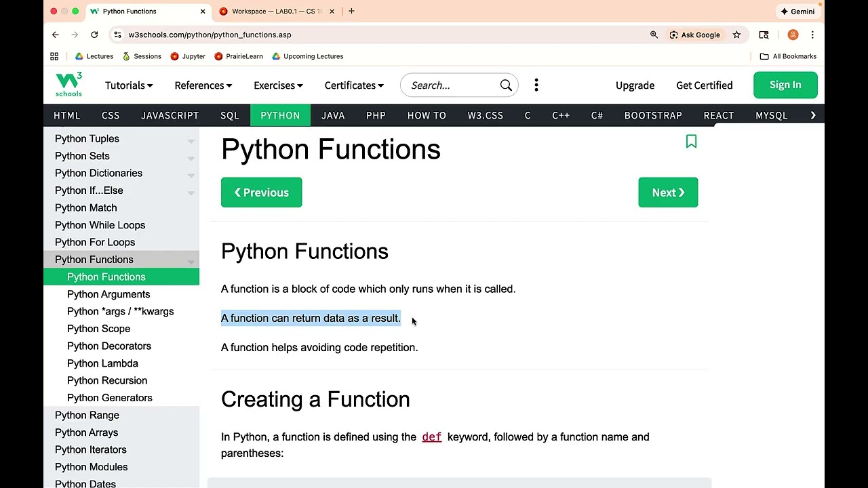
Task: Expand the Tutorials dropdown
Action: [x=129, y=85]
